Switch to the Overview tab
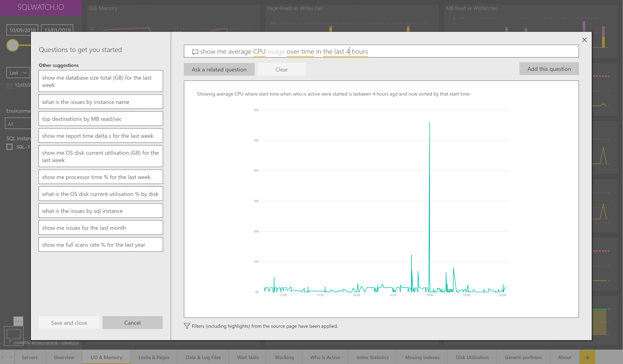Screen dimensions: 623x364 tap(64, 357)
